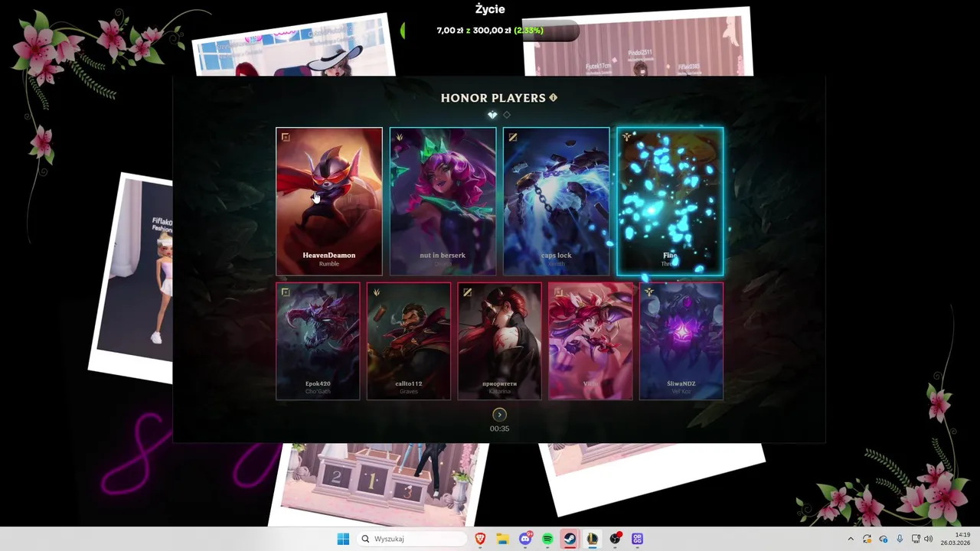Image resolution: width=980 pixels, height=551 pixels.
Task: Honor ŚliwaNDZ on Vel'Koz
Action: click(681, 341)
